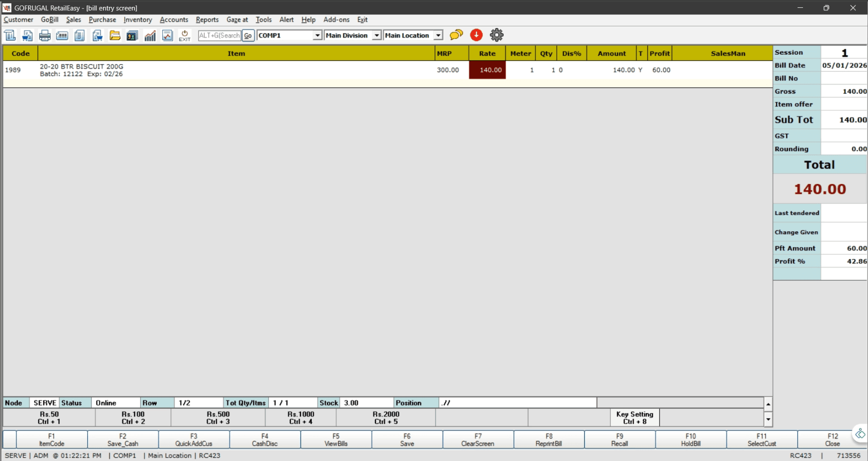This screenshot has width=868, height=461.
Task: Open the yellow chat bubbles icon
Action: click(x=457, y=35)
